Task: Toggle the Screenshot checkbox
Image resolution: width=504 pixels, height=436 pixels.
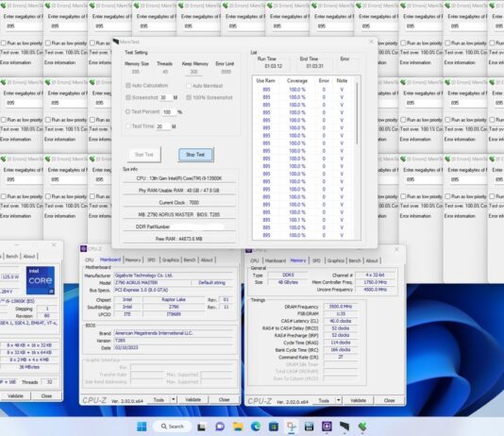Action: (x=128, y=97)
